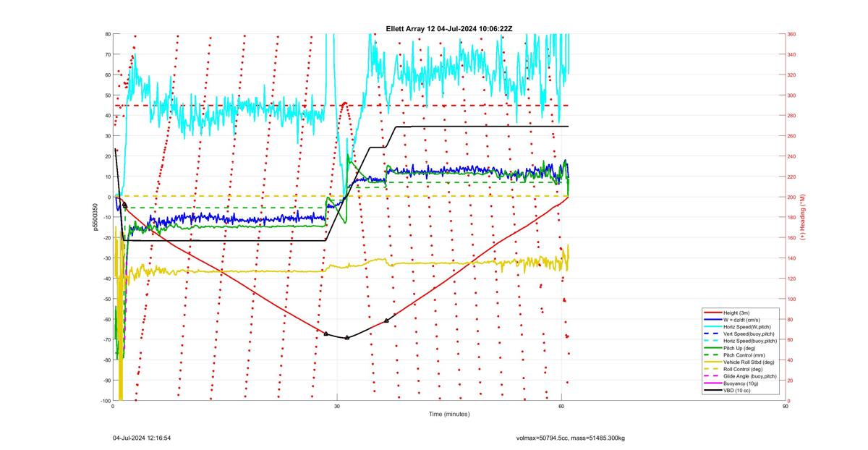
Task: Click the triangle marker at the dive start
Action: pyautogui.click(x=124, y=205)
